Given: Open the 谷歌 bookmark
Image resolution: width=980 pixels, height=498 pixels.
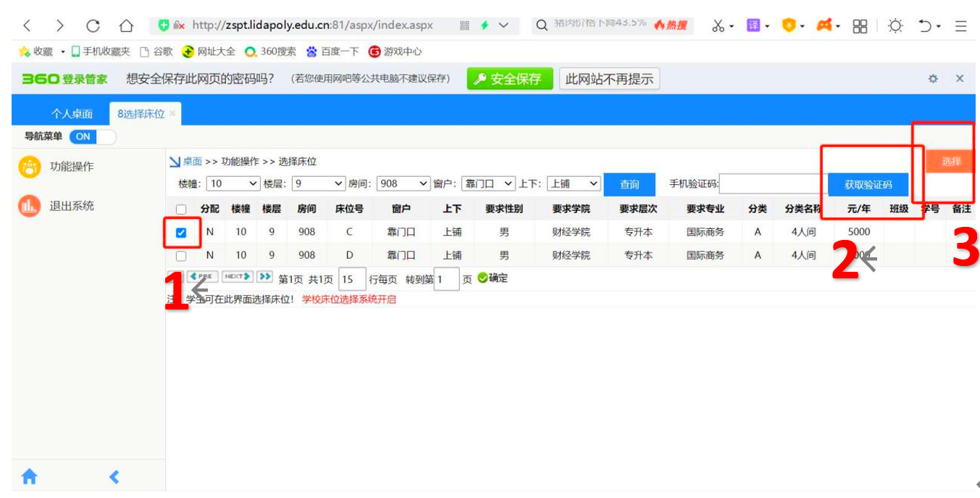Looking at the screenshot, I should coord(156,51).
